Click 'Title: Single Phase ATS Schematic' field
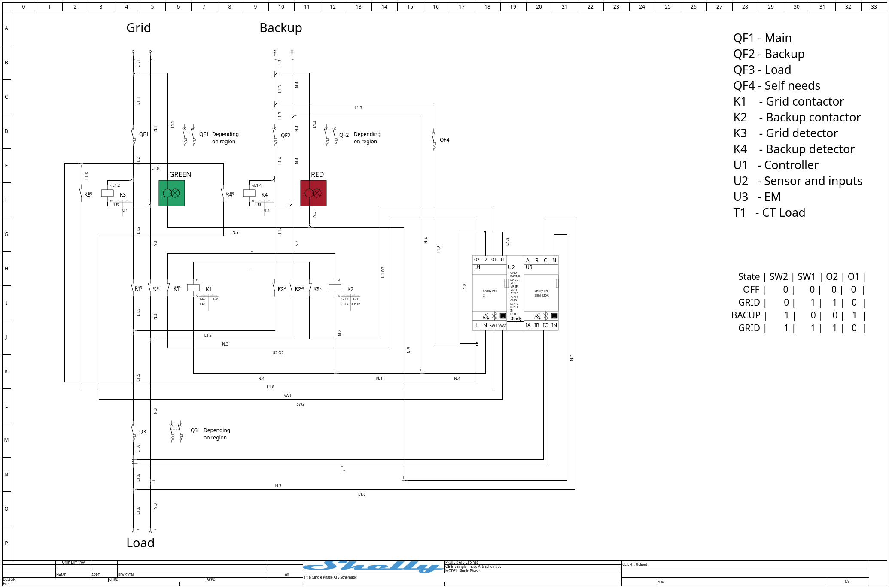This screenshot has width=889, height=588. pos(330,577)
